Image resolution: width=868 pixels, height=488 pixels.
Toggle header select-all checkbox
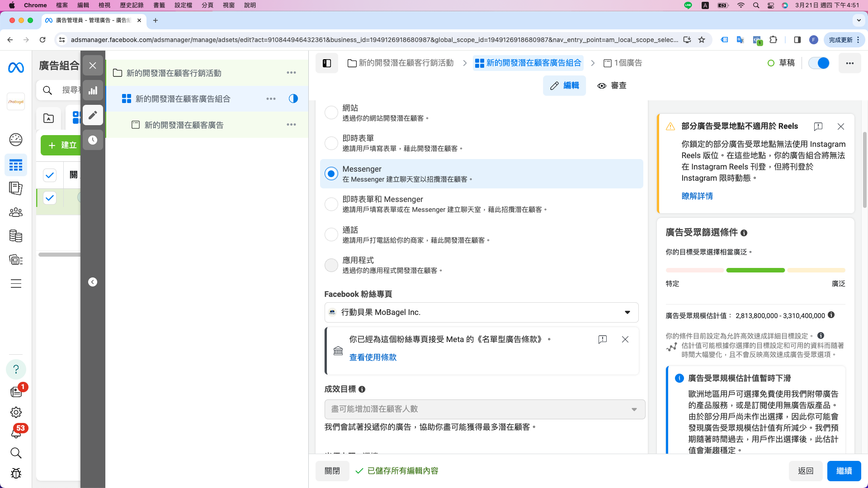click(x=50, y=175)
